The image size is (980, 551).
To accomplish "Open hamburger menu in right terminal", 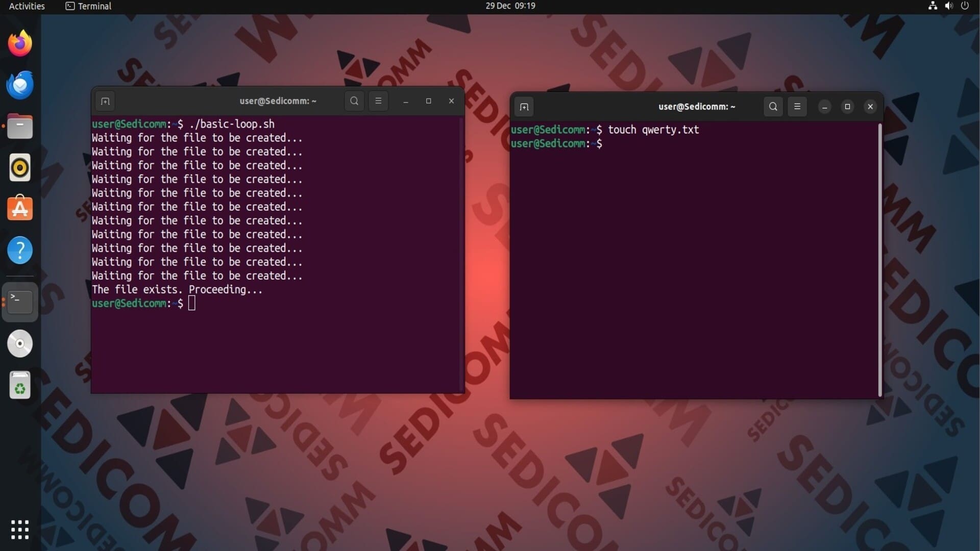I will [x=797, y=107].
